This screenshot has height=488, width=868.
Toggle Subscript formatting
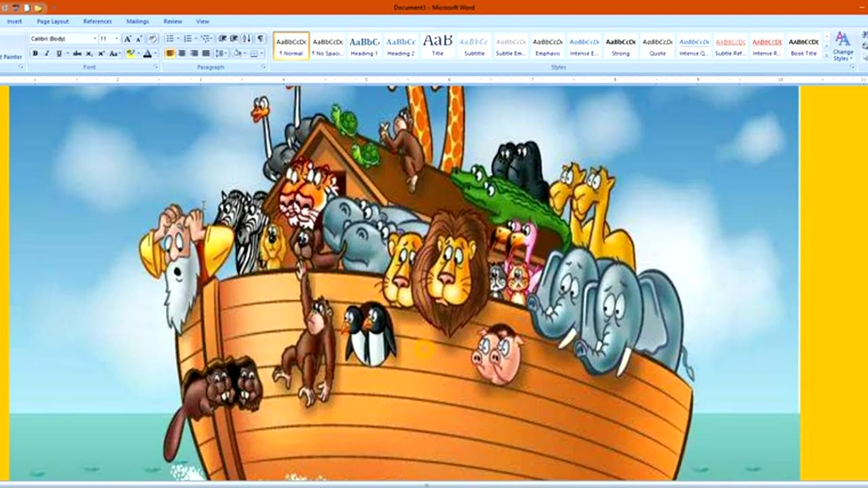(89, 54)
